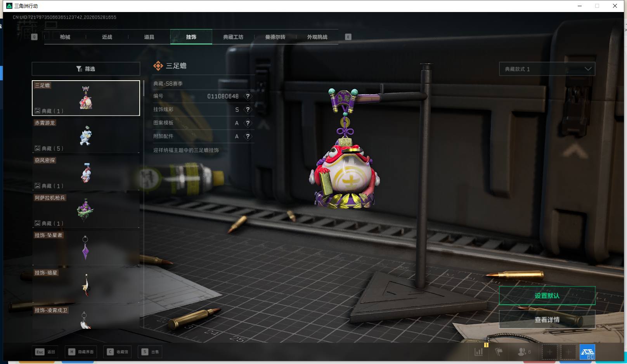Click the C 收藏馆 collection button
This screenshot has height=364, width=627.
117,352
